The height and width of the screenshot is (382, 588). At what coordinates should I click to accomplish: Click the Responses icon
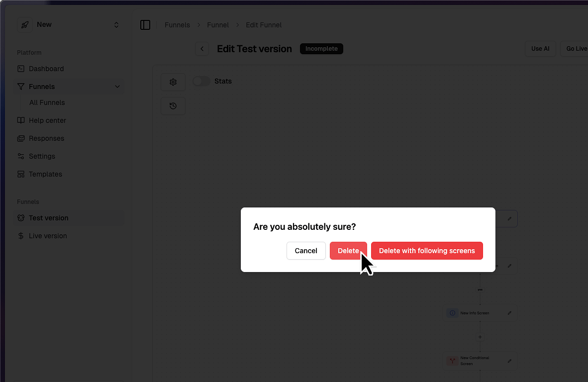pos(21,138)
